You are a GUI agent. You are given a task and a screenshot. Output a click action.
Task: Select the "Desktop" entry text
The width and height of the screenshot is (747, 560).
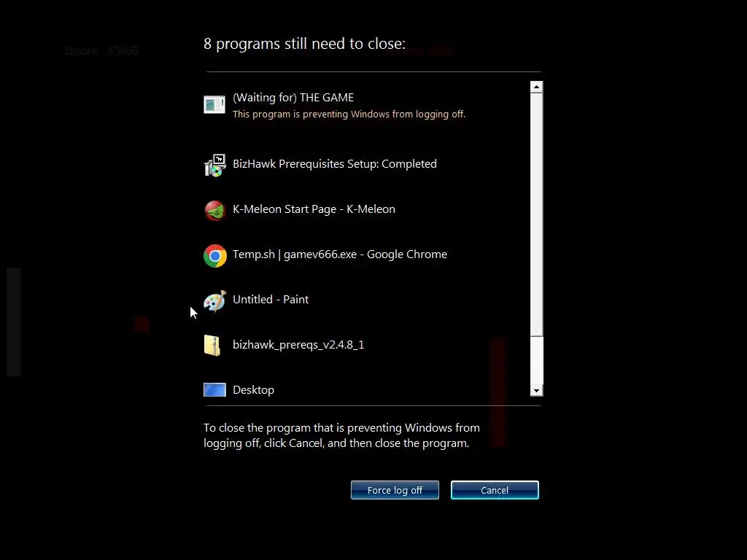[253, 390]
